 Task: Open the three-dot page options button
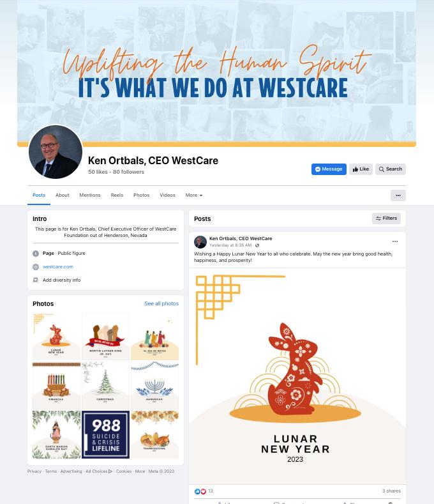pos(398,195)
